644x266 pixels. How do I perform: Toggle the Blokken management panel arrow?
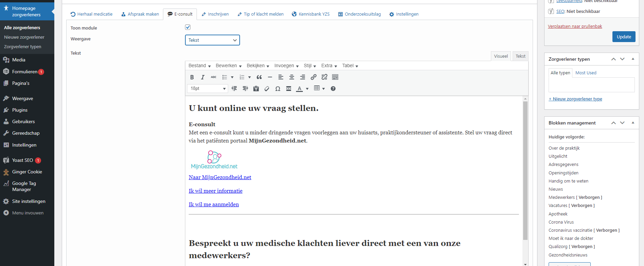[633, 123]
